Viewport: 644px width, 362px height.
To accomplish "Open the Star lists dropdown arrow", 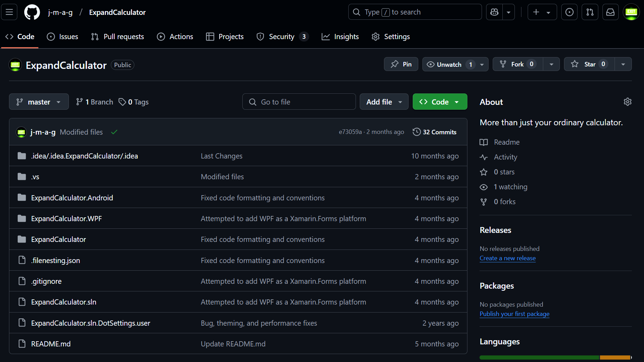I will [x=623, y=64].
